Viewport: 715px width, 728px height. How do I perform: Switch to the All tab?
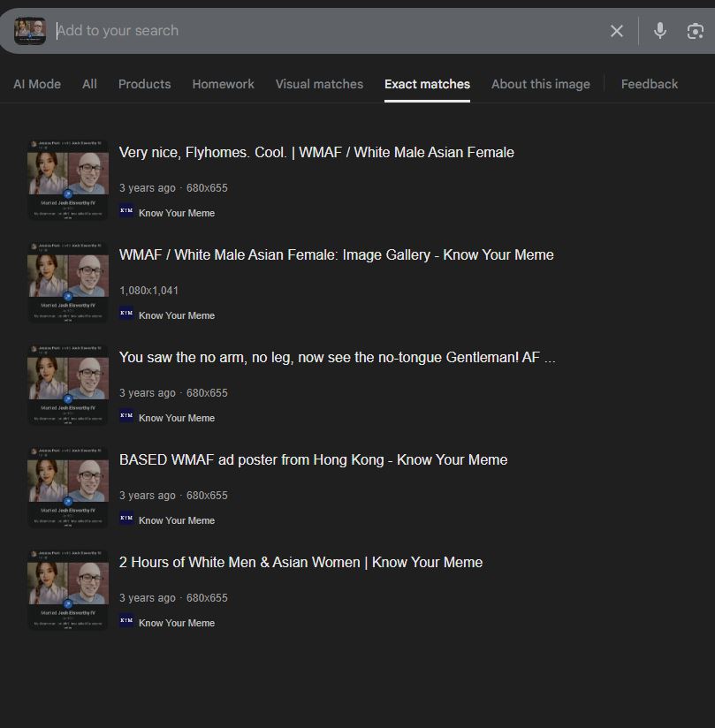coord(89,84)
